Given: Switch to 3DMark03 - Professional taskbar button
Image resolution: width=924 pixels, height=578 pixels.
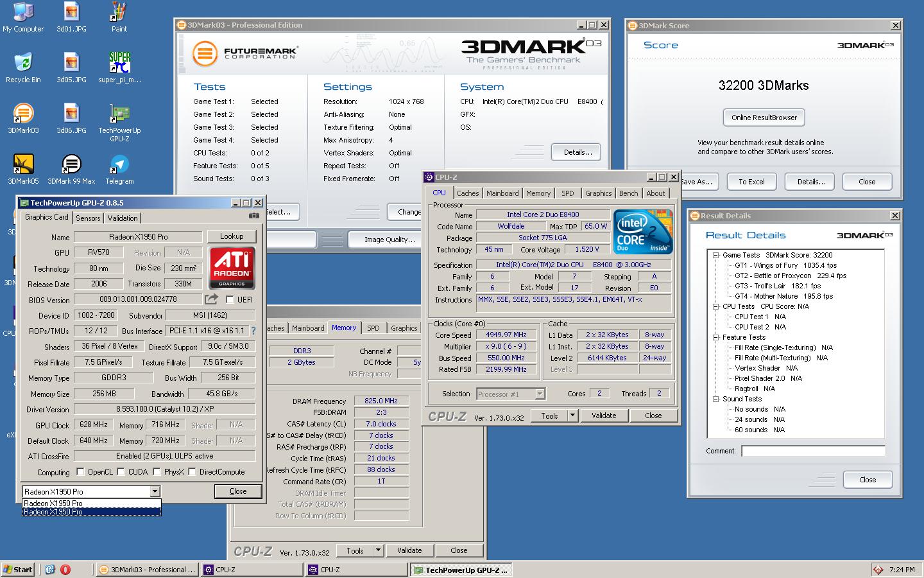Looking at the screenshot, I should pos(146,569).
